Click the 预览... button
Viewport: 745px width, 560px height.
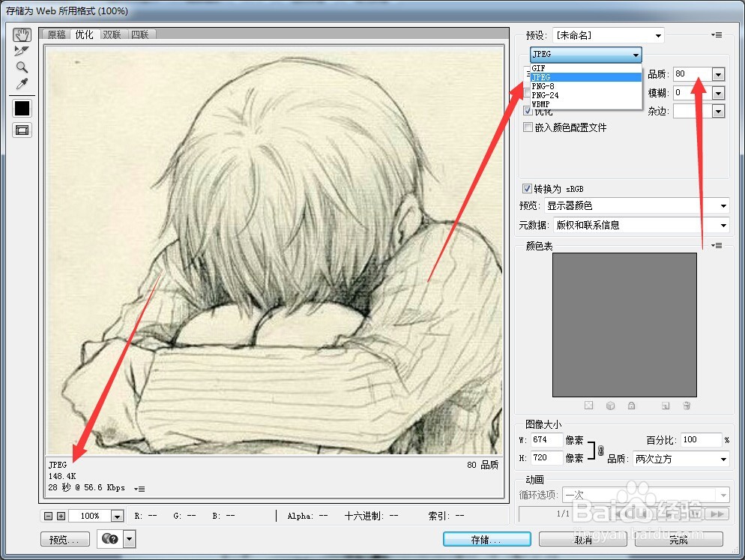click(x=65, y=539)
